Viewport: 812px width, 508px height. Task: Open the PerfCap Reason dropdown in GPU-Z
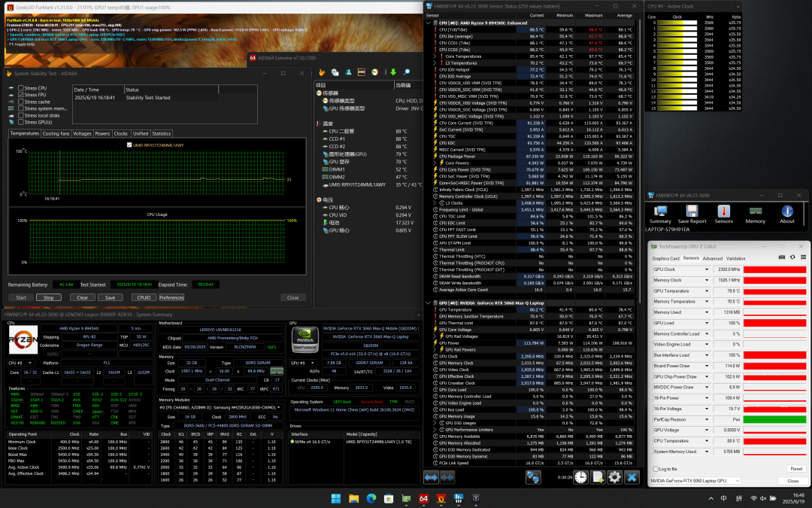tap(706, 419)
